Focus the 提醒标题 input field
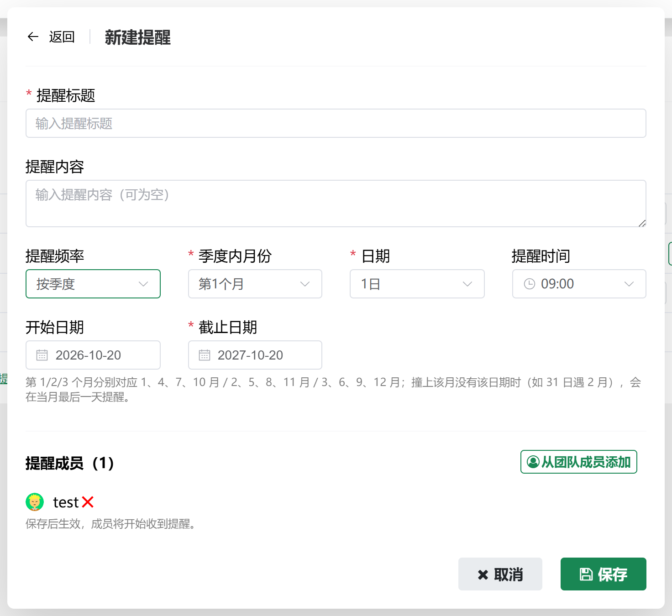 tap(336, 123)
